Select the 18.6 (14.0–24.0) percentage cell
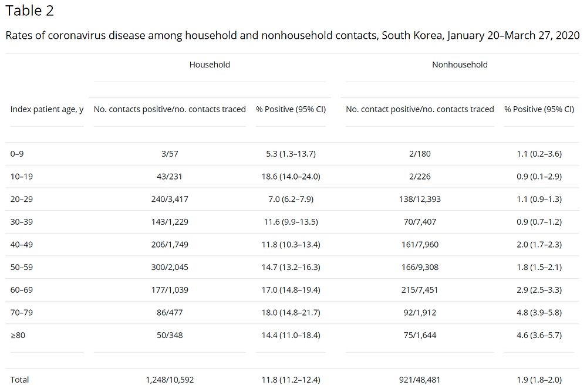Image resolution: width=587 pixels, height=392 pixels. pos(291,177)
